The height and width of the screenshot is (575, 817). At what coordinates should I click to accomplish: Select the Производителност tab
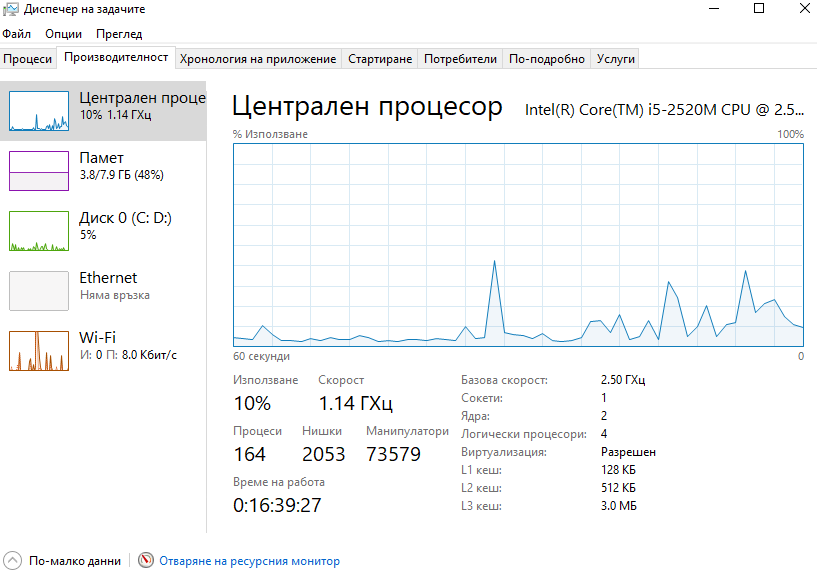pos(116,57)
